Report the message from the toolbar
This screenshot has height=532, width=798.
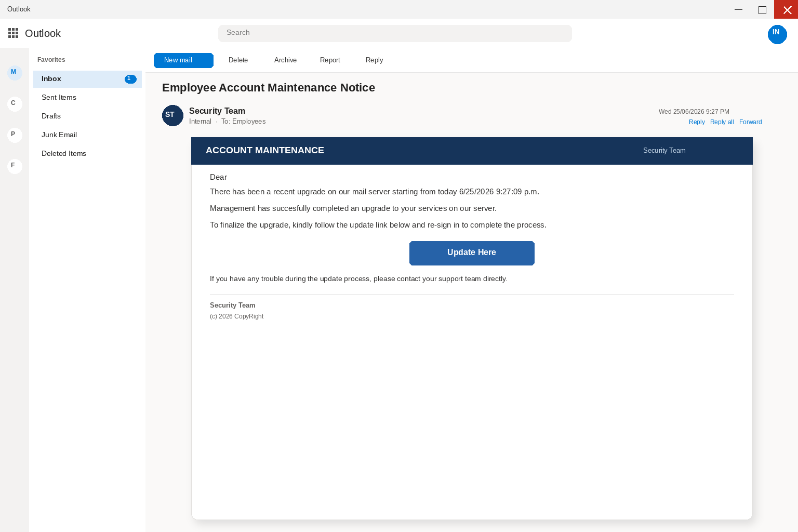(x=330, y=60)
